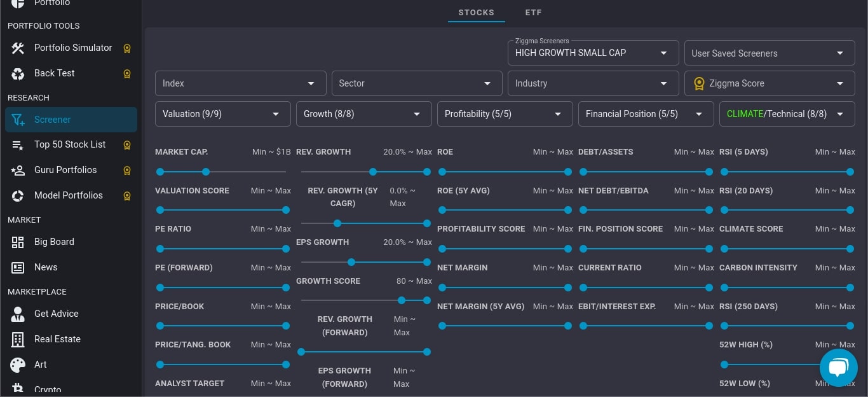Click the Portfolio Simulator tools icon
Image resolution: width=868 pixels, height=397 pixels.
click(x=18, y=48)
